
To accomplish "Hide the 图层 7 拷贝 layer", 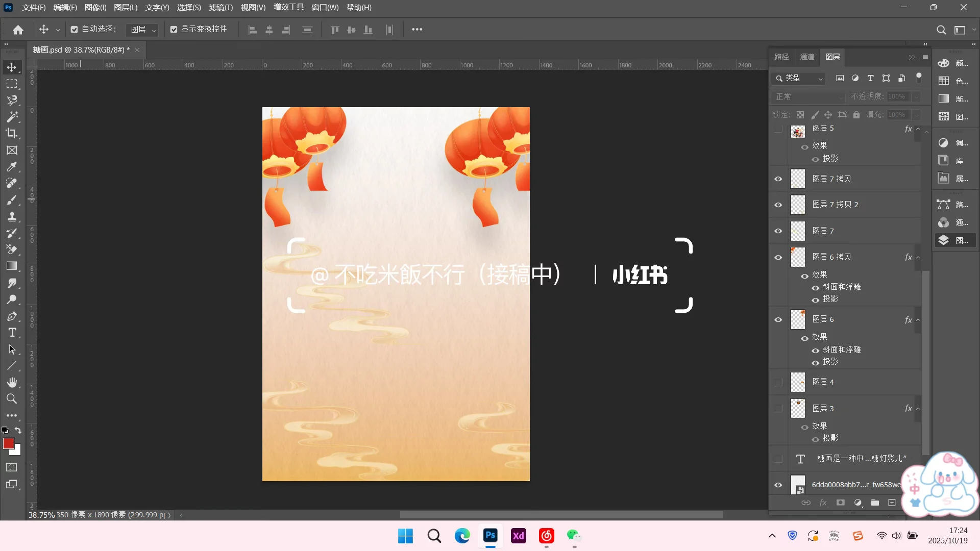I will (778, 179).
